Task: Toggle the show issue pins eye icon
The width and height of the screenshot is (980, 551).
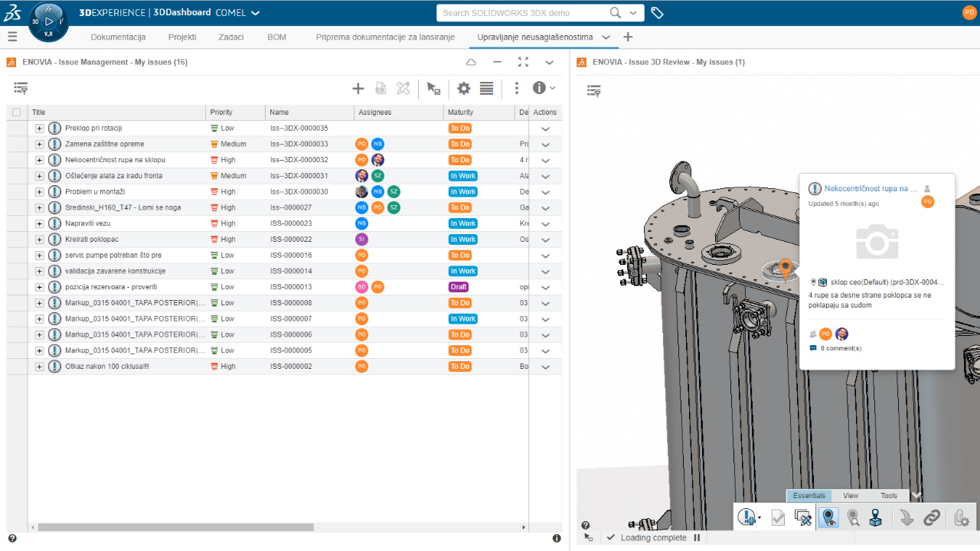Action: 828,518
